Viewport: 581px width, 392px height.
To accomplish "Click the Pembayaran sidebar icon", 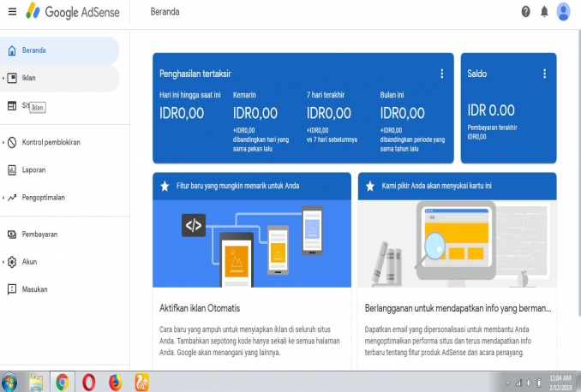I will click(x=12, y=234).
